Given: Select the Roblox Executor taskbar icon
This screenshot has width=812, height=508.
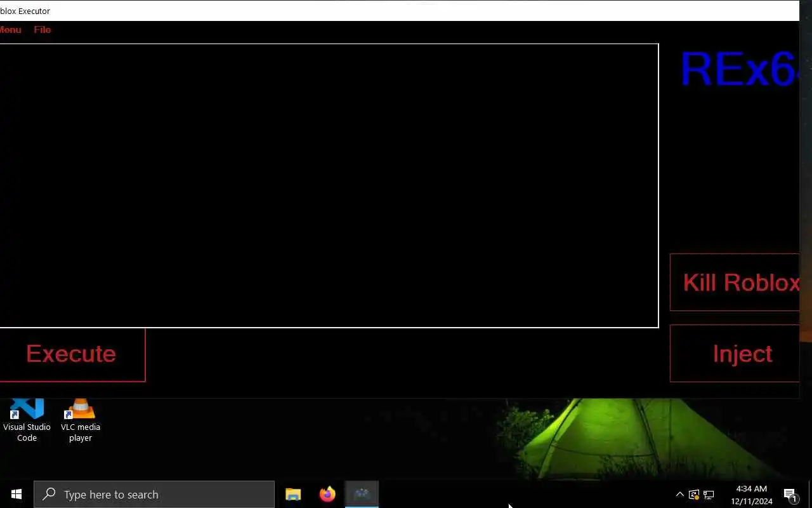Looking at the screenshot, I should pos(362,494).
